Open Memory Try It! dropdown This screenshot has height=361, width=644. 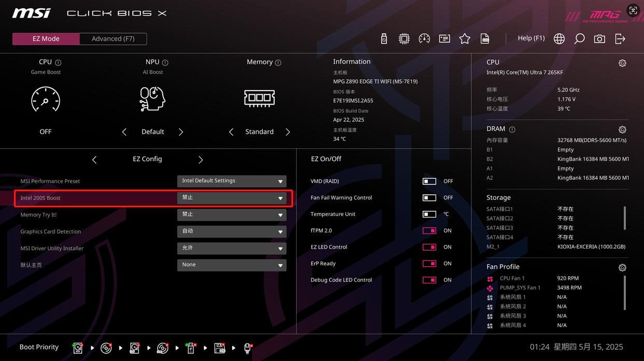232,214
